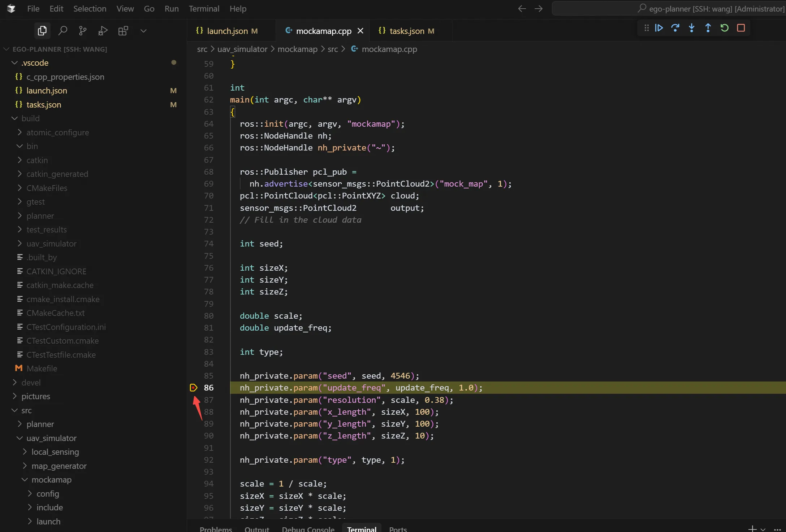The image size is (786, 532).
Task: Toggle the breakpoint on line 86
Action: click(193, 388)
